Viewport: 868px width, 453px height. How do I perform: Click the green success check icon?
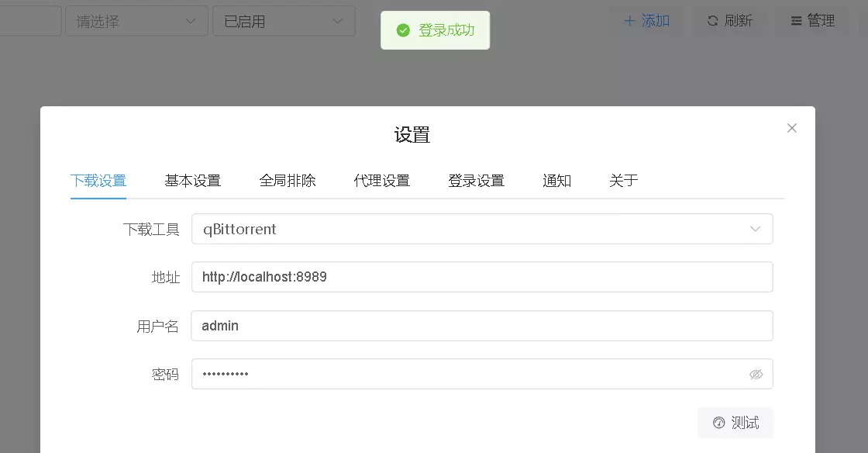tap(403, 30)
